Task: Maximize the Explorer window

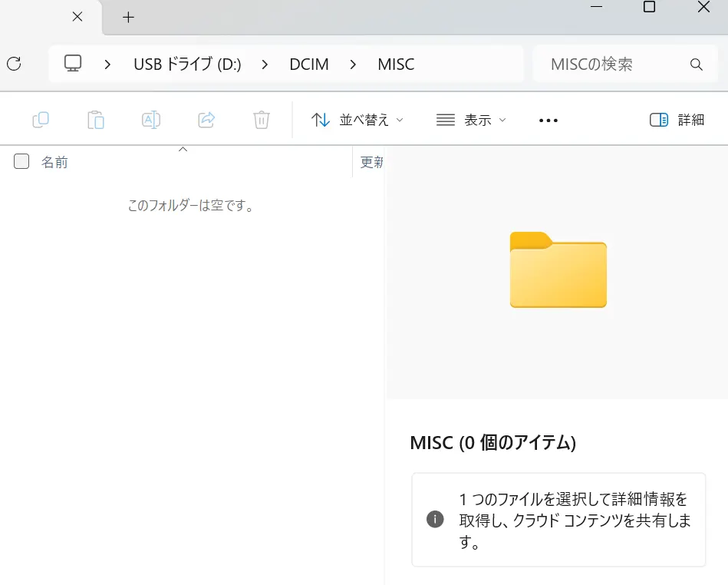Action: [x=649, y=6]
